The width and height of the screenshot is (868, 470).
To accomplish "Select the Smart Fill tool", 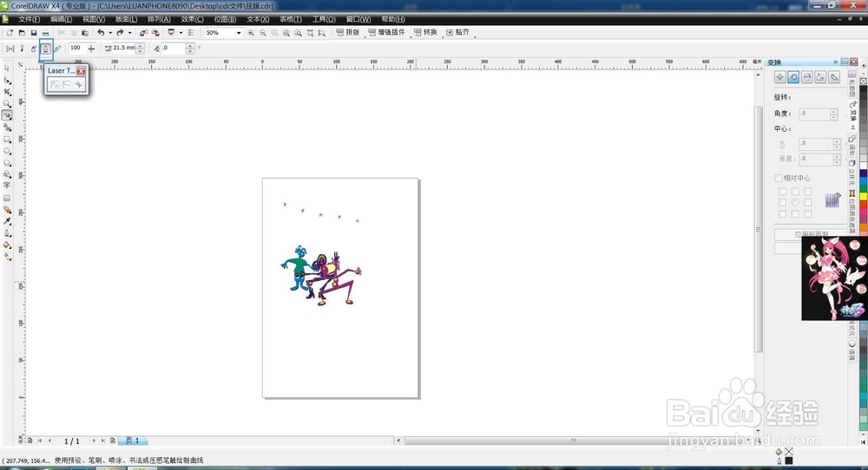I will click(7, 127).
